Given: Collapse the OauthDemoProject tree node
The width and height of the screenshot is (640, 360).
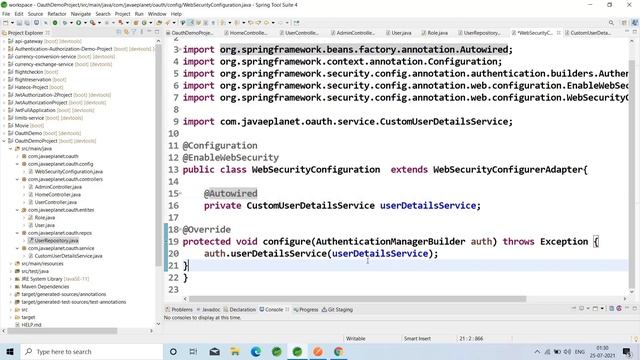Looking at the screenshot, I should coord(4,141).
